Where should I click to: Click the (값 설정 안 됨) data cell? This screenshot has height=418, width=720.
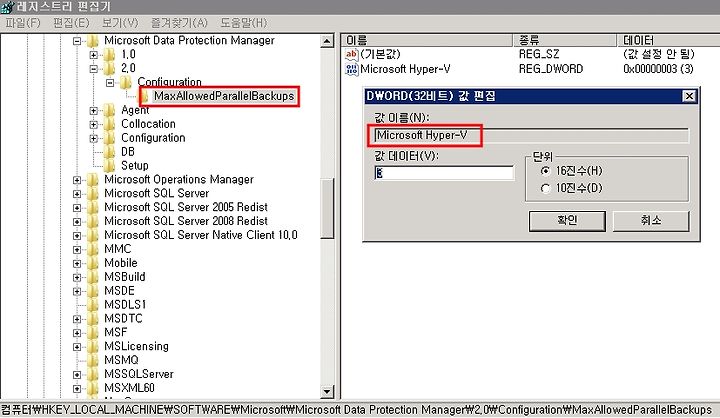click(658, 54)
